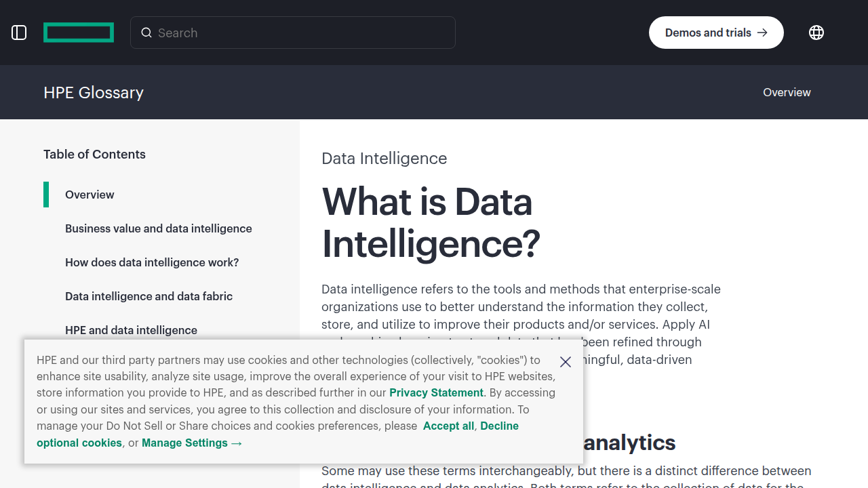
Task: Select the Overview tab in glossary bar
Action: pyautogui.click(x=787, y=92)
